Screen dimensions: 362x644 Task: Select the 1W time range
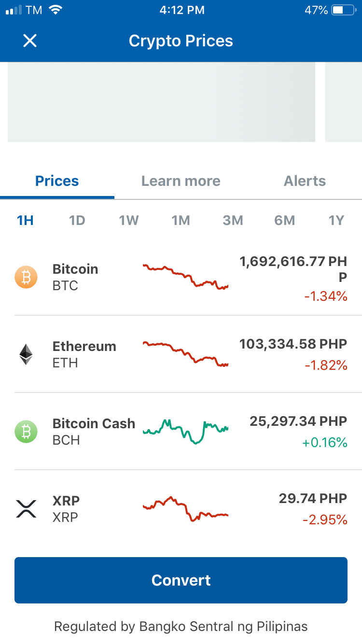click(x=129, y=221)
